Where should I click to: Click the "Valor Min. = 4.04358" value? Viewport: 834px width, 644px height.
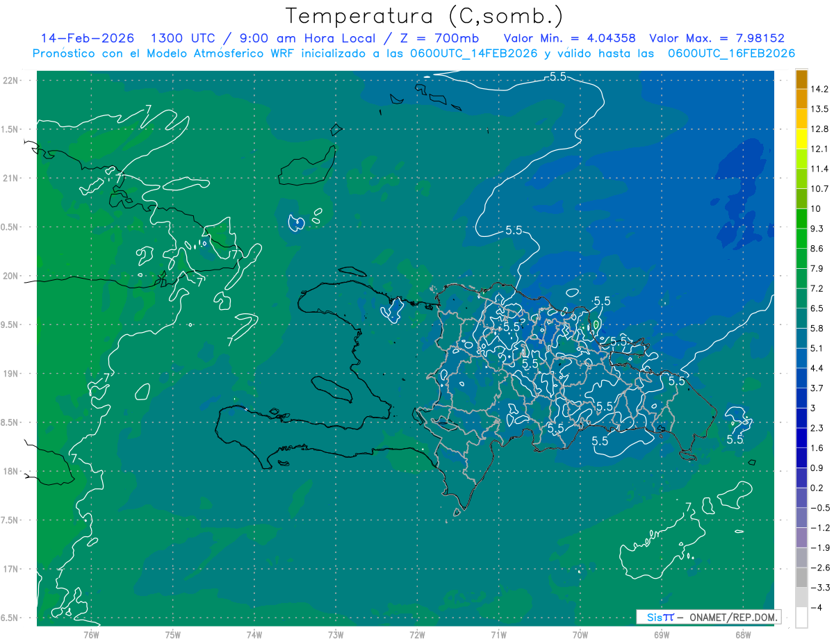coord(569,38)
